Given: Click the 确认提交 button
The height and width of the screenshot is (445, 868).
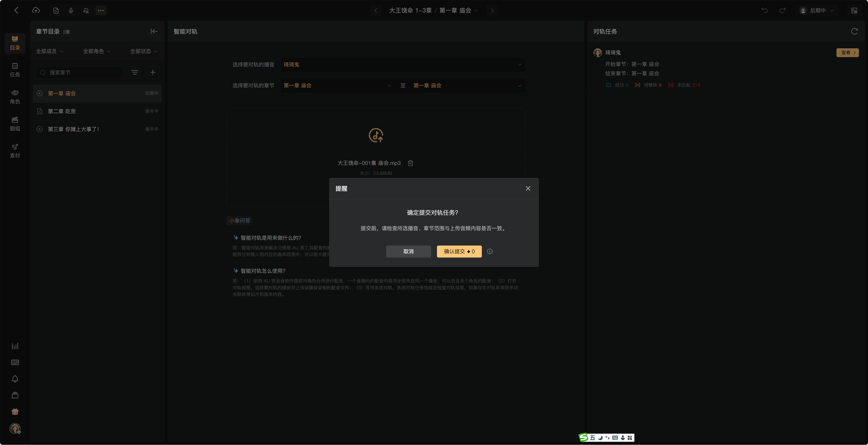Looking at the screenshot, I should point(459,251).
